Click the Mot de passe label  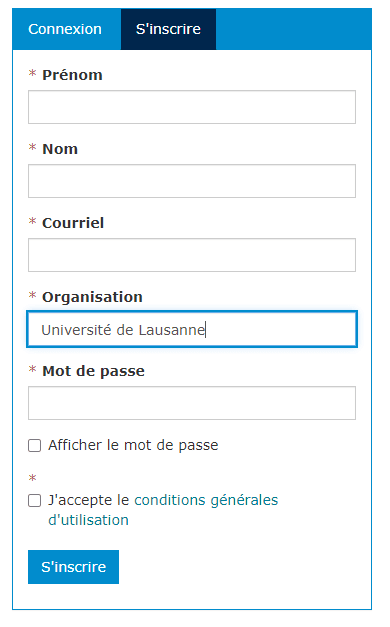coord(94,371)
